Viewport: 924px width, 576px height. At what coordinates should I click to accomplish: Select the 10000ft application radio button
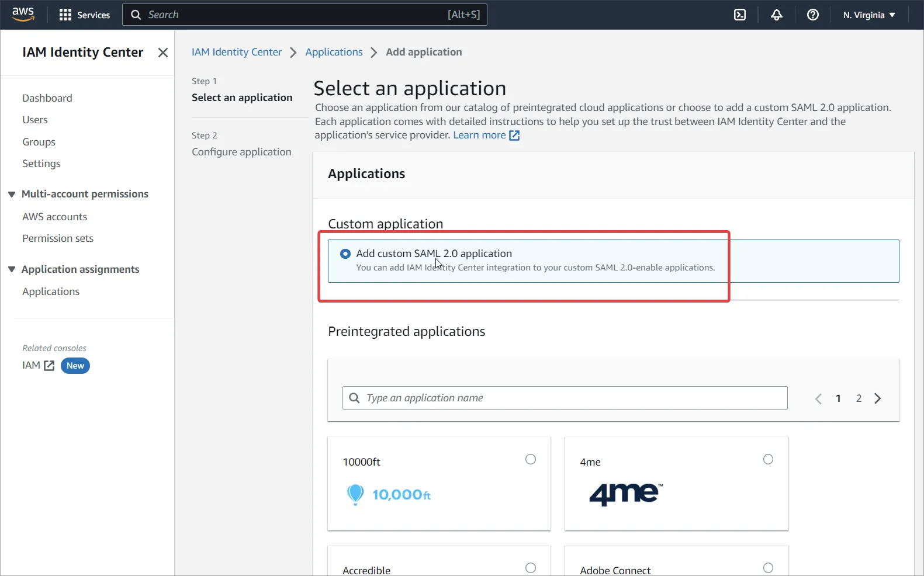point(530,459)
